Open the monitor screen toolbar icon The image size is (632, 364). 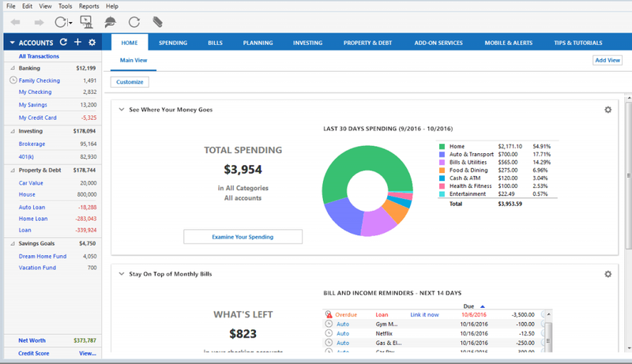87,22
